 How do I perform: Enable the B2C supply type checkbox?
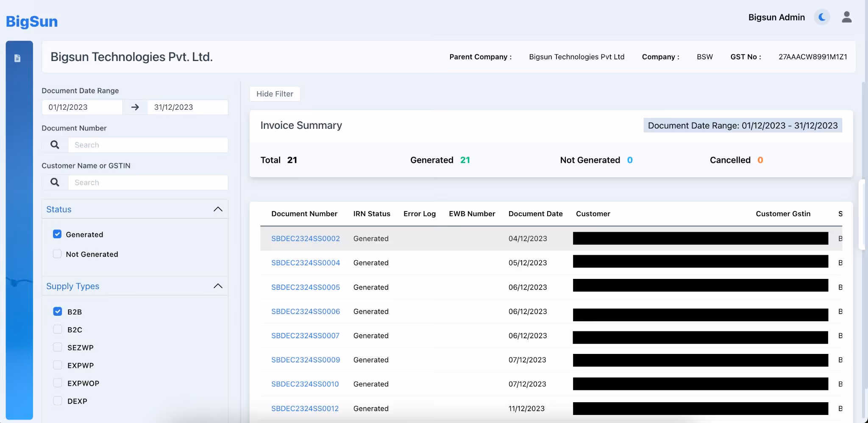(x=58, y=329)
